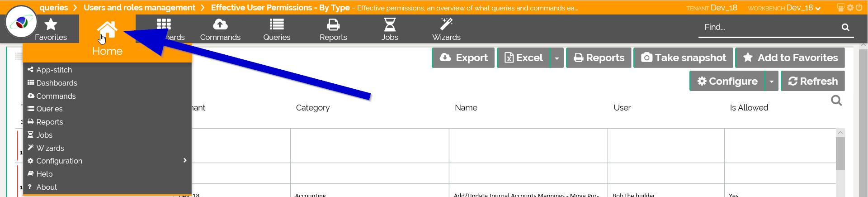Click the power/logout icon in header
868x197 pixels.
tap(859, 8)
